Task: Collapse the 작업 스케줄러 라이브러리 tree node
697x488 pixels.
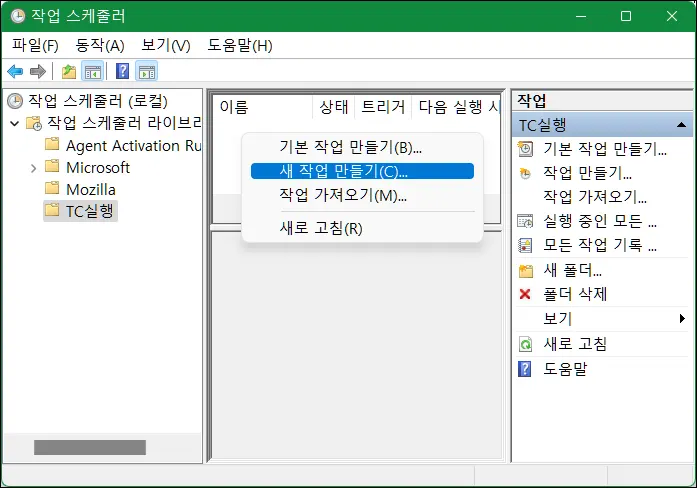Action: click(x=15, y=123)
